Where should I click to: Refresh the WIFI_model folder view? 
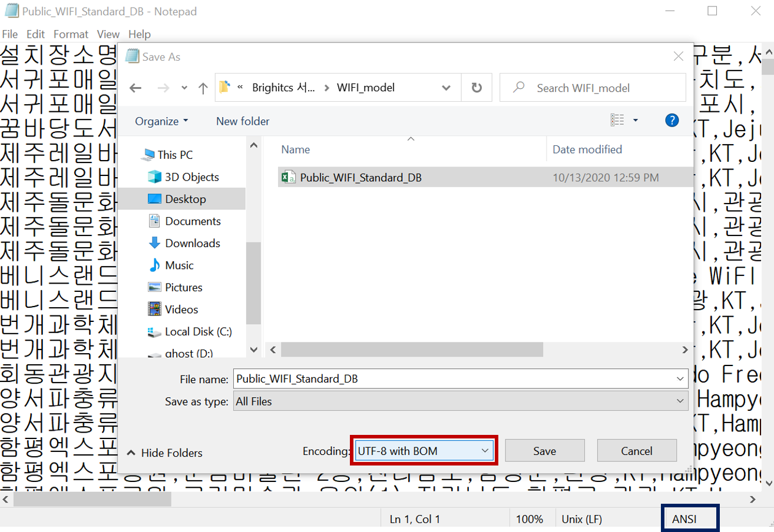pos(477,88)
